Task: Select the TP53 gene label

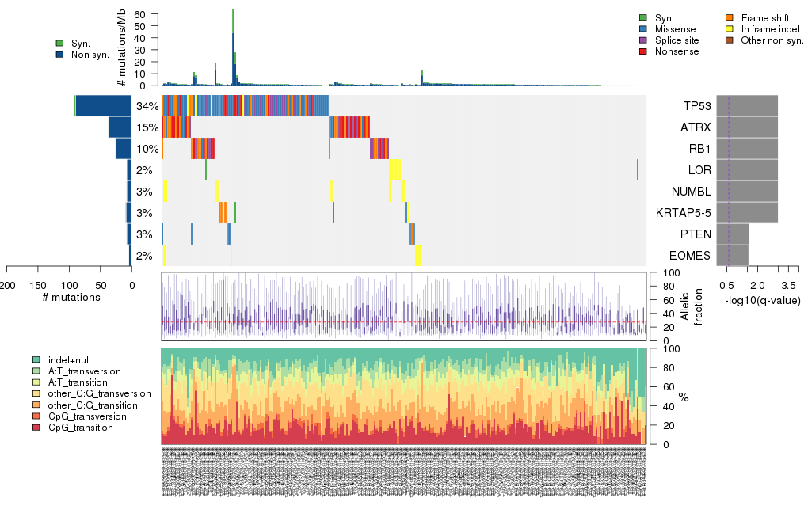Action: pyautogui.click(x=696, y=106)
